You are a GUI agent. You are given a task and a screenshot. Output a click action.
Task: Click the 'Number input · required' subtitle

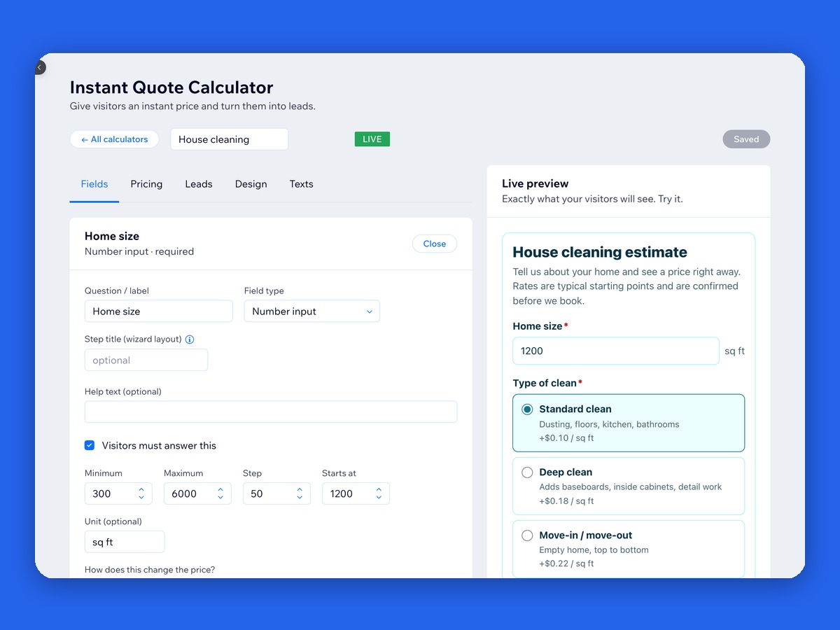tap(139, 251)
